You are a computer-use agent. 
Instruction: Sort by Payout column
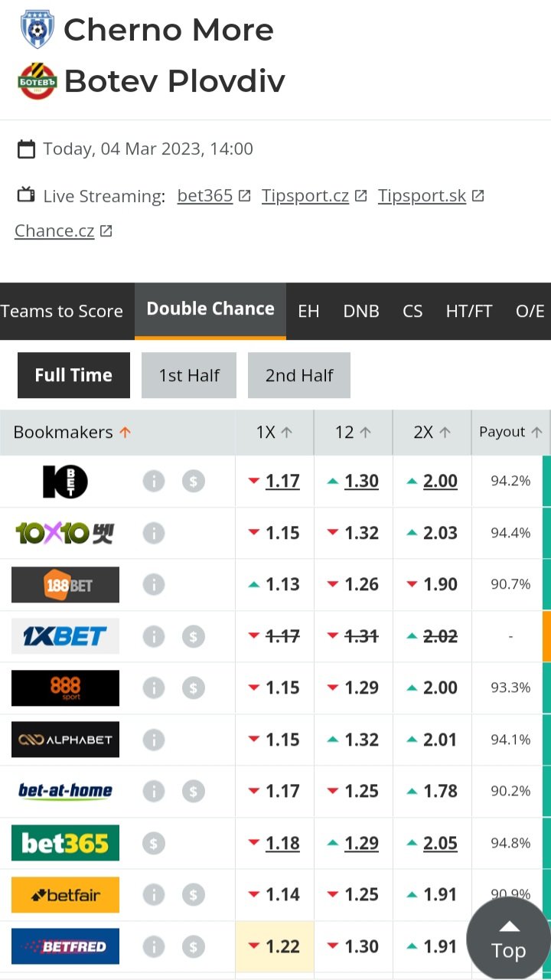click(x=510, y=433)
